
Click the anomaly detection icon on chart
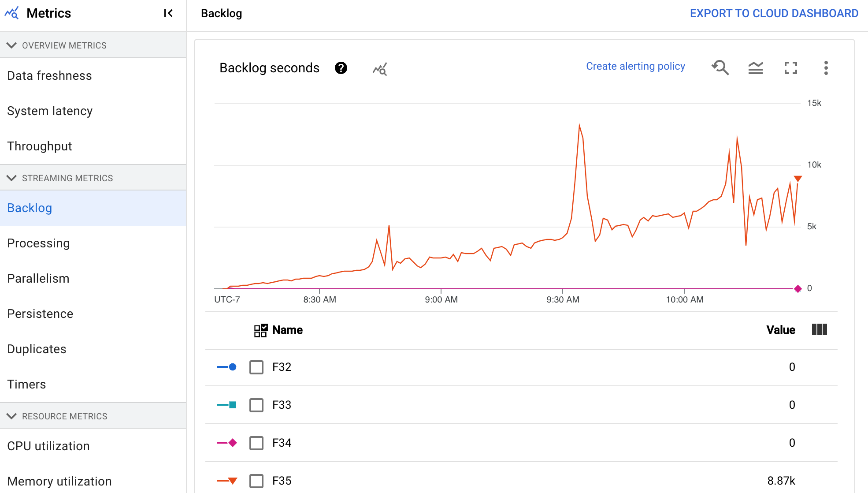(379, 67)
